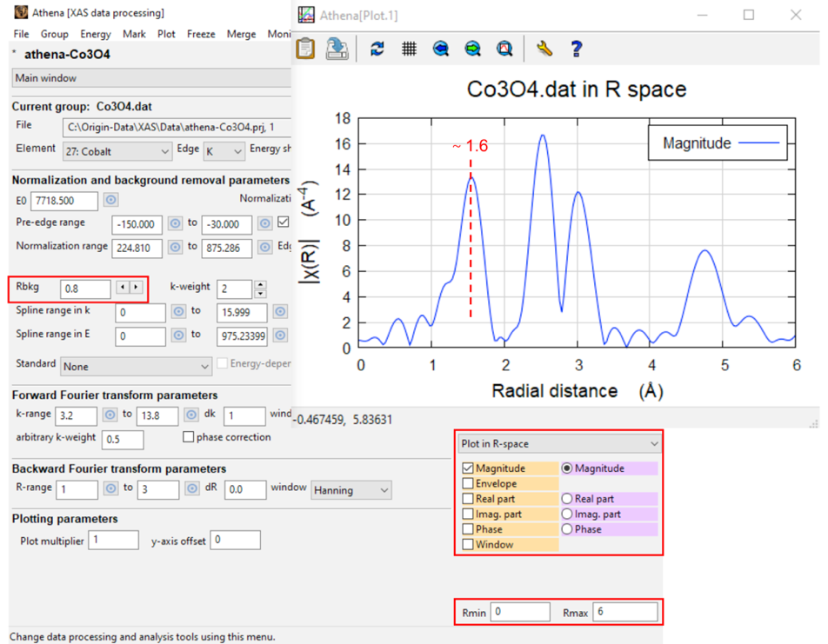Viewport: 828px width, 644px height.
Task: Click the next zoom arrow icon
Action: [472, 49]
